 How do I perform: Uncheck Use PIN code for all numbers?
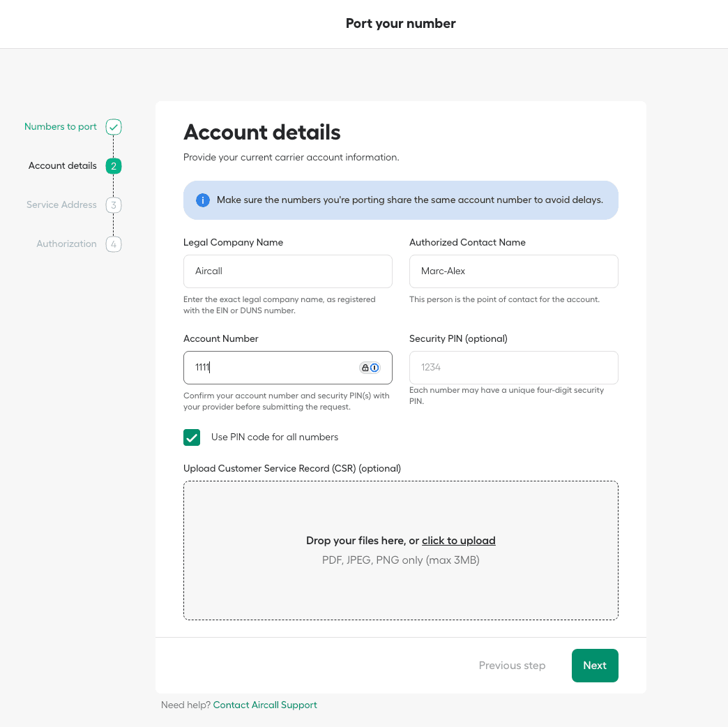[x=192, y=437]
